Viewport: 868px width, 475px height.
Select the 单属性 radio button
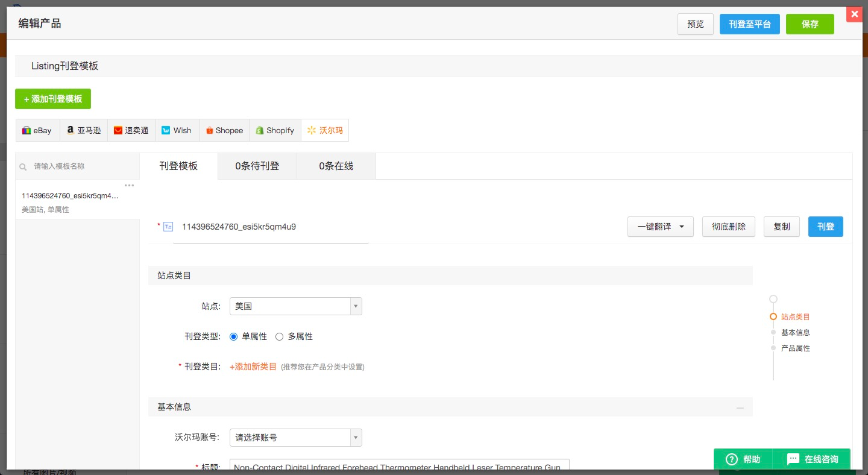(x=234, y=337)
